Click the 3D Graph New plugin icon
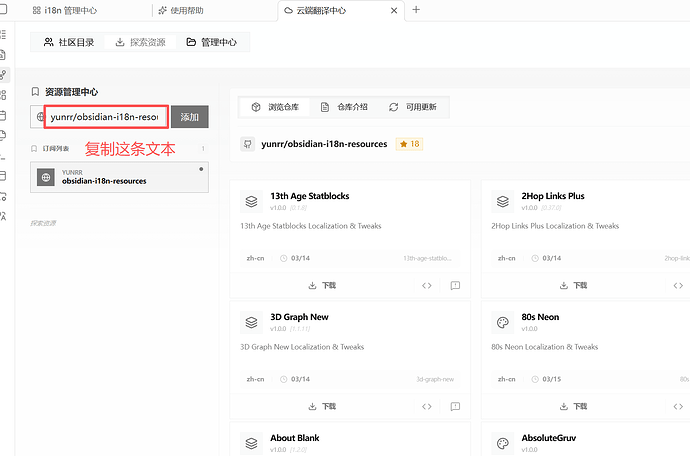 click(251, 323)
